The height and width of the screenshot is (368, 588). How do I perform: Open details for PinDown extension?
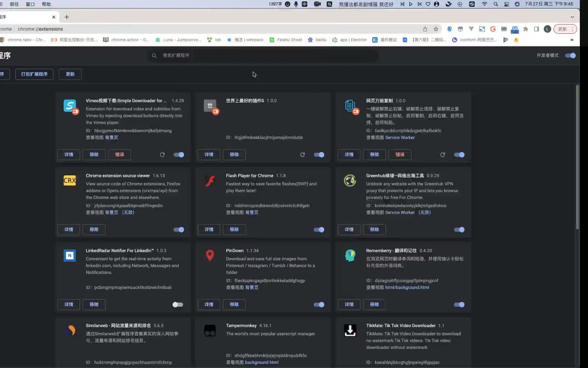[x=209, y=305]
